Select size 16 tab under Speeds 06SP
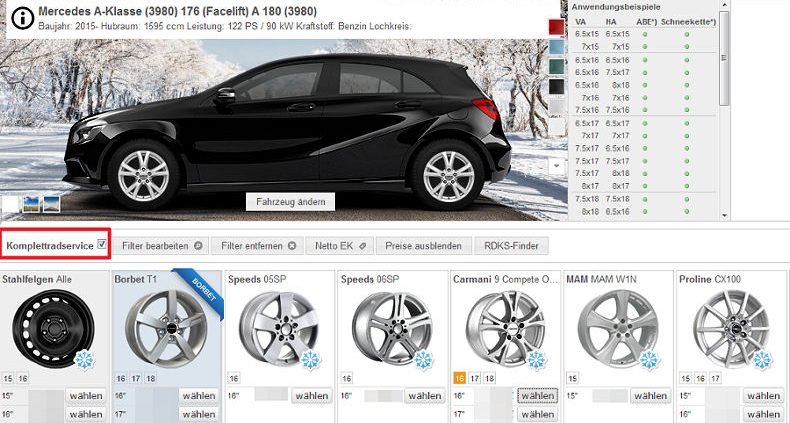790x423 pixels. point(347,378)
